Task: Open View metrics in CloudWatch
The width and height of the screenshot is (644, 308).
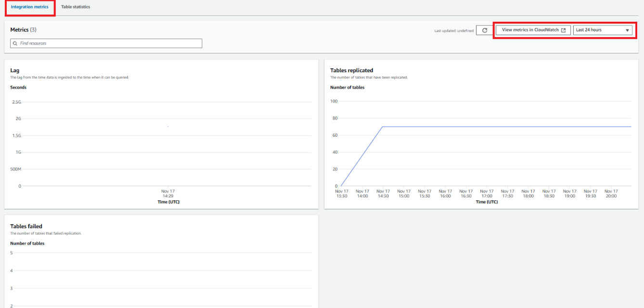Action: [530, 30]
